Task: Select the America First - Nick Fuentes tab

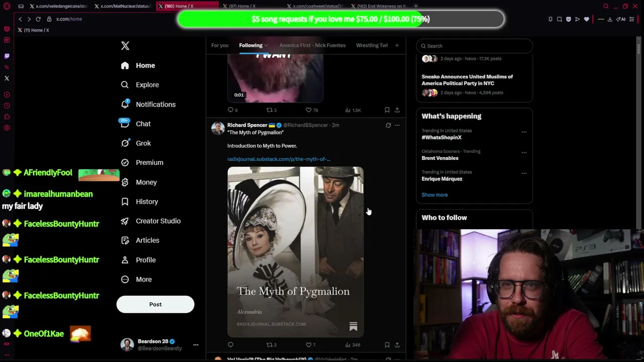Action: (312, 45)
